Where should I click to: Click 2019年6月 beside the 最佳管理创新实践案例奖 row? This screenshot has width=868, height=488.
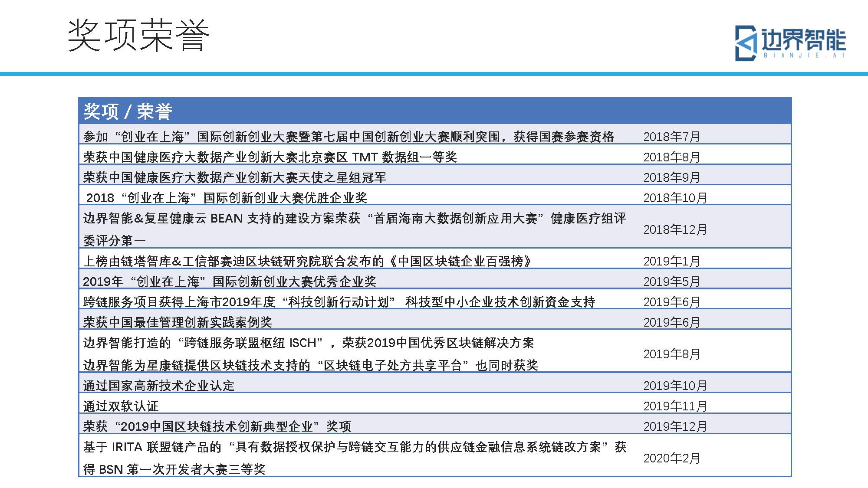[672, 322]
